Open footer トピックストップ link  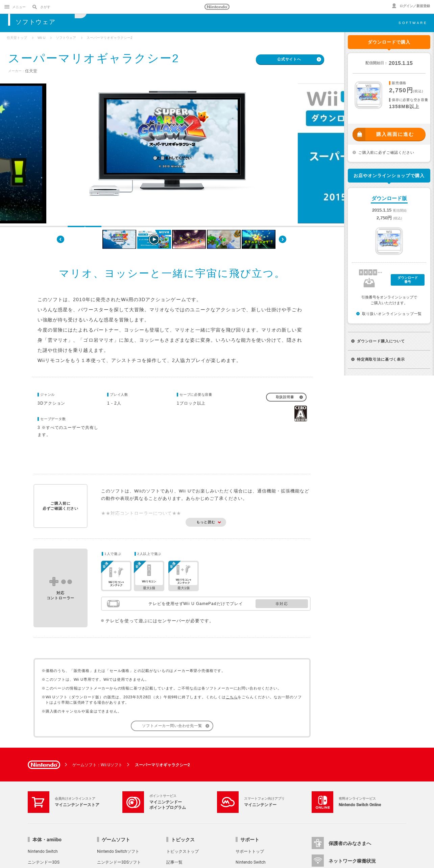[x=183, y=851]
